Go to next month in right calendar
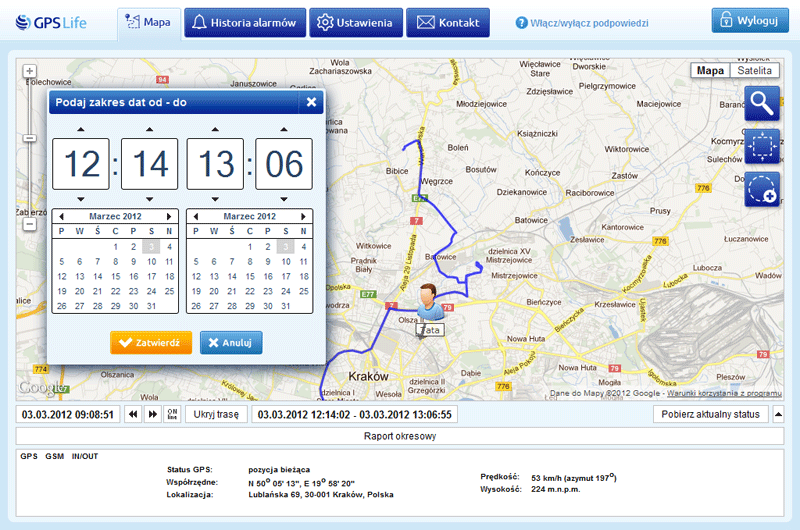Viewport: 800px width, 530px height. coord(303,216)
